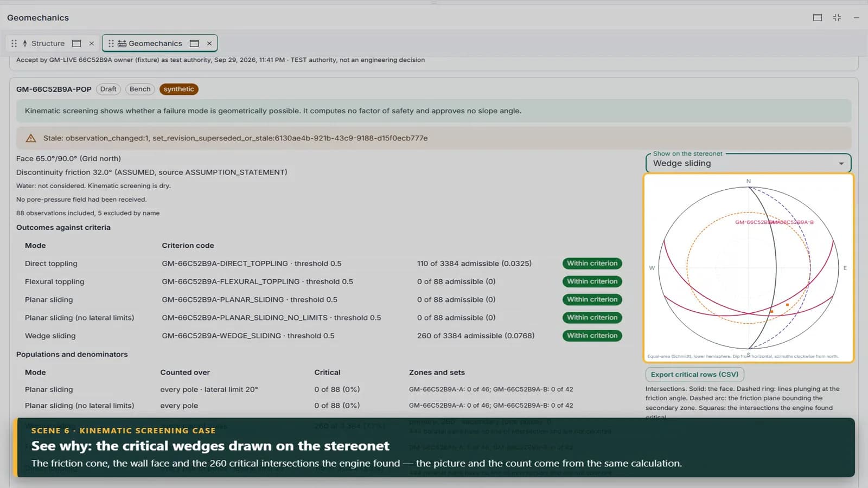
Task: Close the Geomechanics tab
Action: [209, 43]
